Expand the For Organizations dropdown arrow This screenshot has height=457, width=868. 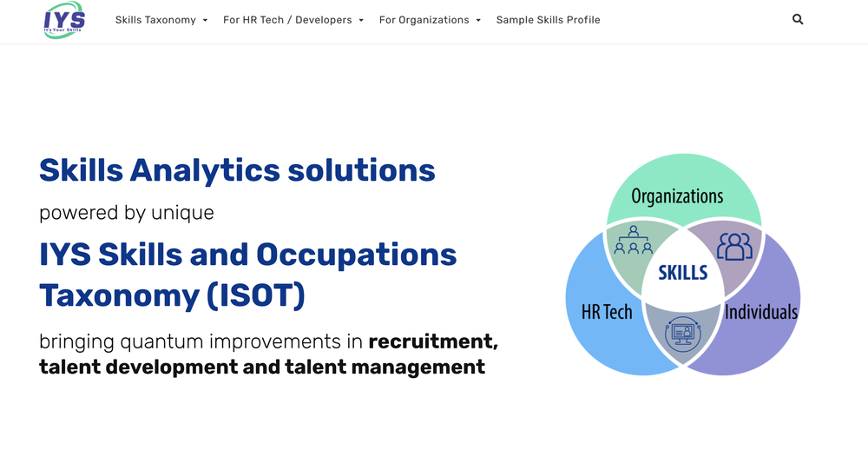pyautogui.click(x=478, y=21)
